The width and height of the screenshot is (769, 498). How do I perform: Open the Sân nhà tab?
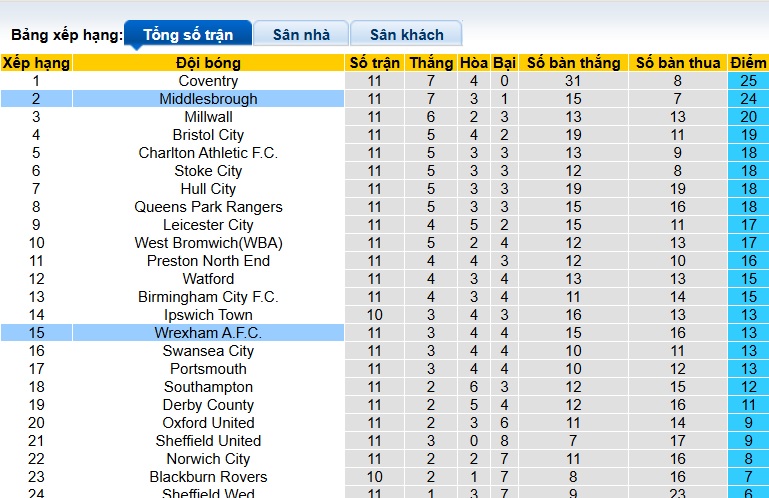point(301,35)
